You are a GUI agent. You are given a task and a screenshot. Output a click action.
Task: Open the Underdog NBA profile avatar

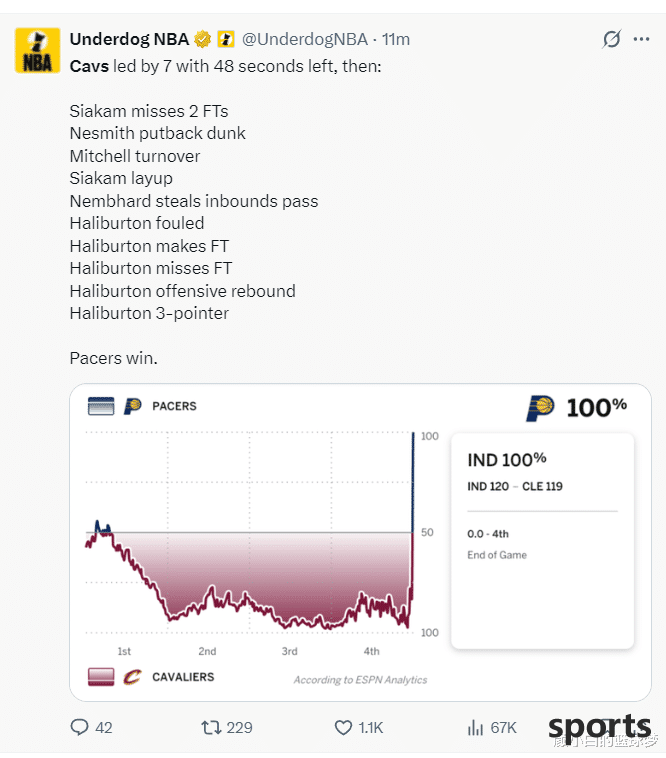click(38, 51)
